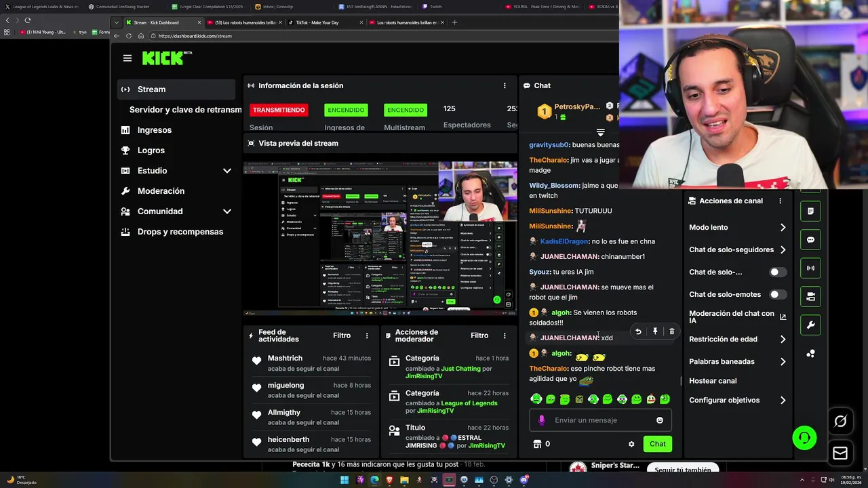Go to Logros in the sidebar
Image resolution: width=868 pixels, height=488 pixels.
click(151, 150)
